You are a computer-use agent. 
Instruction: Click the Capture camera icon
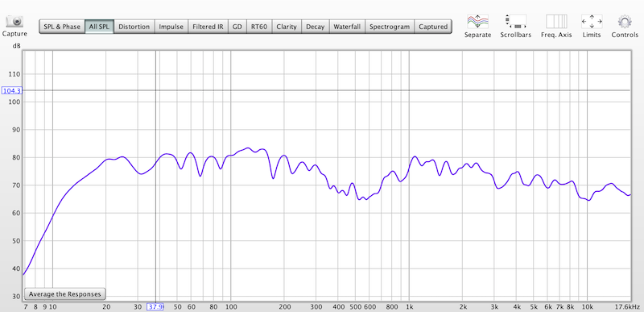14,22
